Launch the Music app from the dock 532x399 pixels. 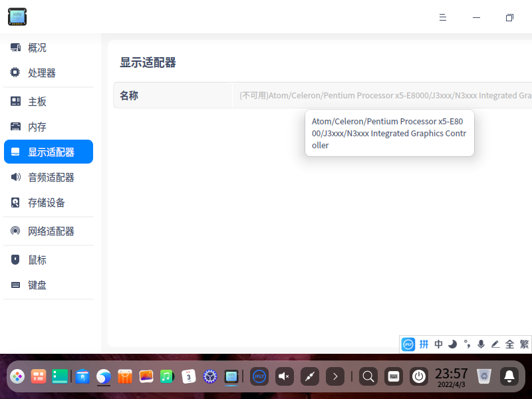coord(168,376)
